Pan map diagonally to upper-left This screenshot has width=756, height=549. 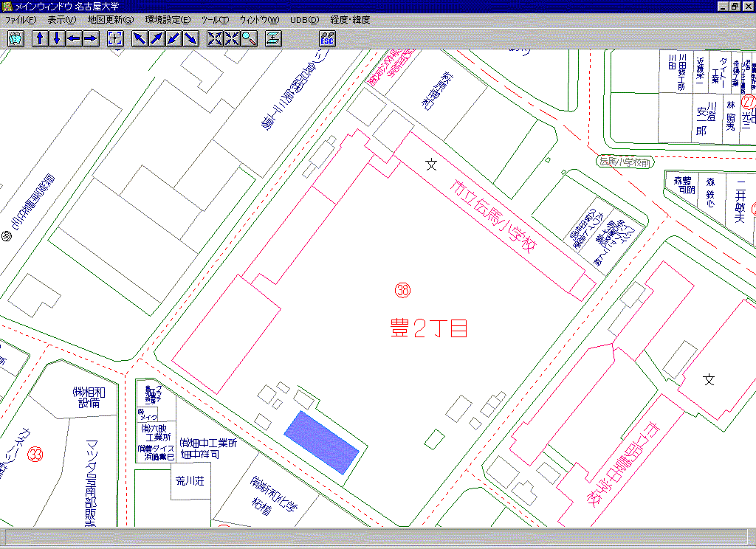click(140, 39)
